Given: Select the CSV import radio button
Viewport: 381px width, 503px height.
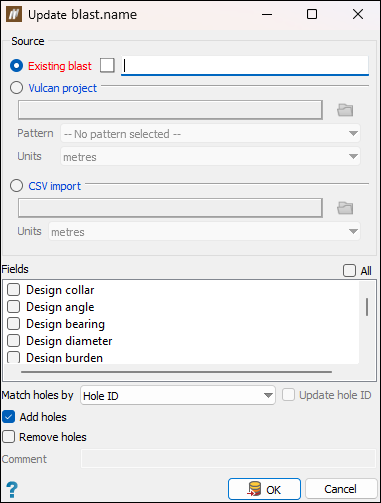Looking at the screenshot, I should (17, 186).
